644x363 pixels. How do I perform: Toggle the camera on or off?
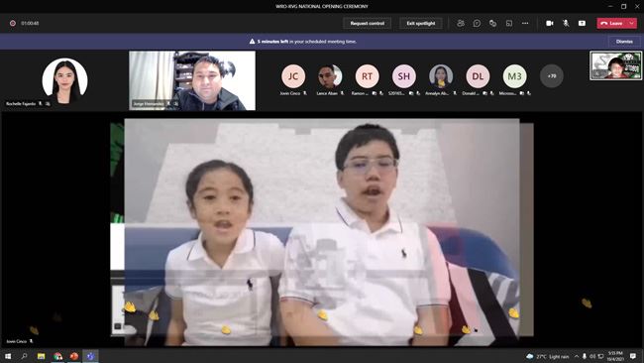(550, 24)
